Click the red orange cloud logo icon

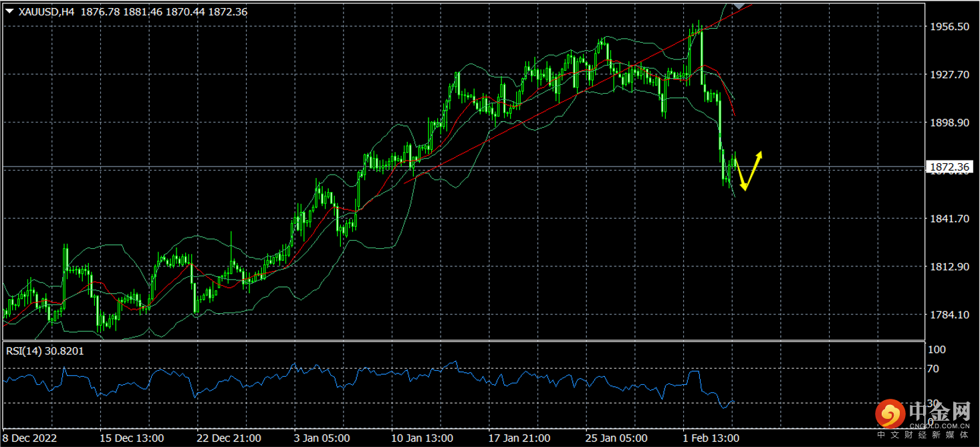point(890,414)
